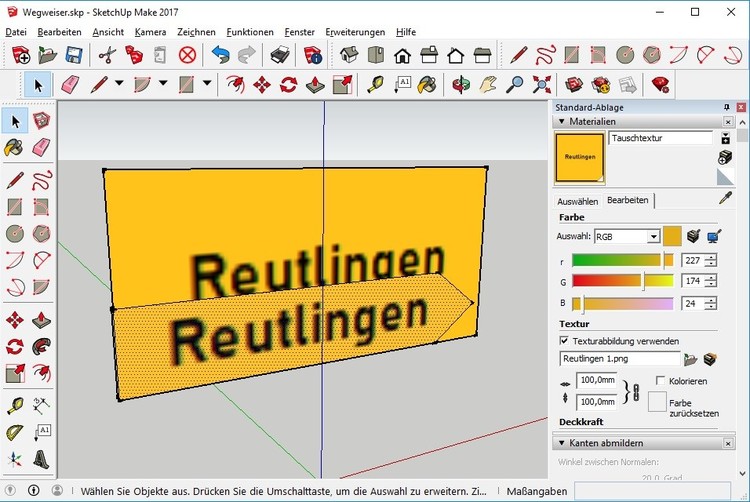Collapse the Materialien panel
The image size is (750, 502).
tap(562, 121)
